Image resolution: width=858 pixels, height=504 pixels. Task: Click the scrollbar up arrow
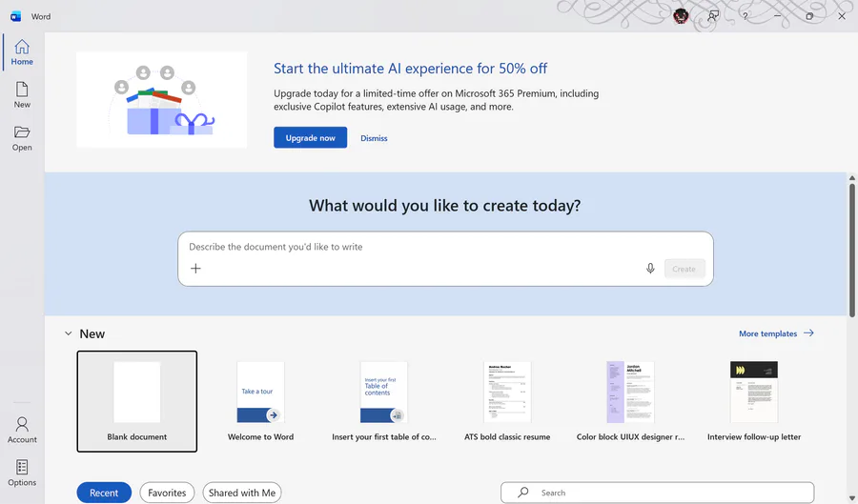coord(851,177)
